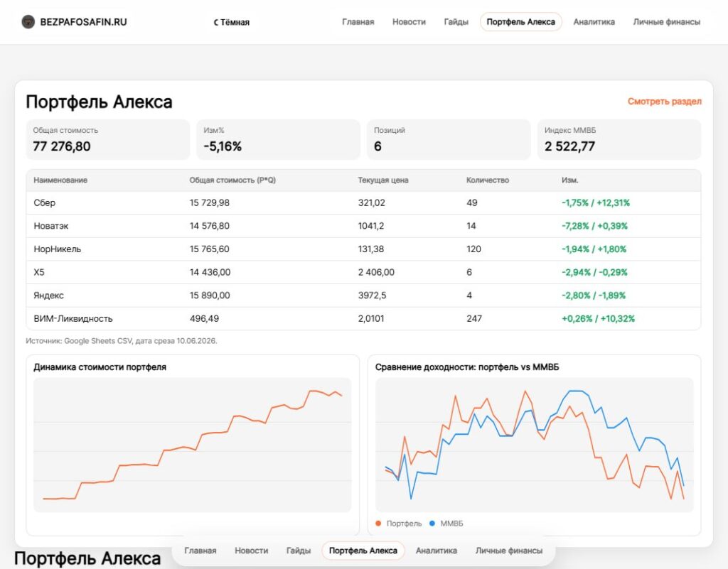Image resolution: width=728 pixels, height=569 pixels.
Task: Click the Динамика стоимости портфеля chart
Action: [x=192, y=445]
